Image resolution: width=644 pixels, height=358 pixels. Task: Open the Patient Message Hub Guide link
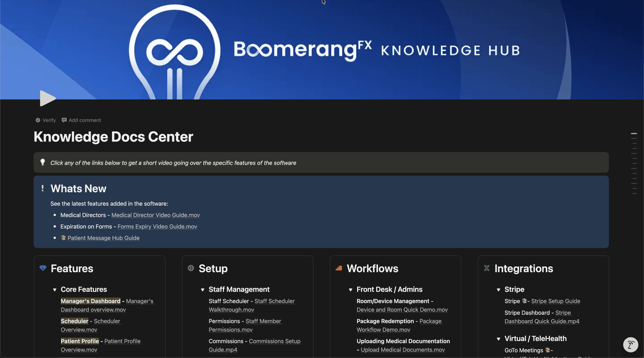click(103, 238)
